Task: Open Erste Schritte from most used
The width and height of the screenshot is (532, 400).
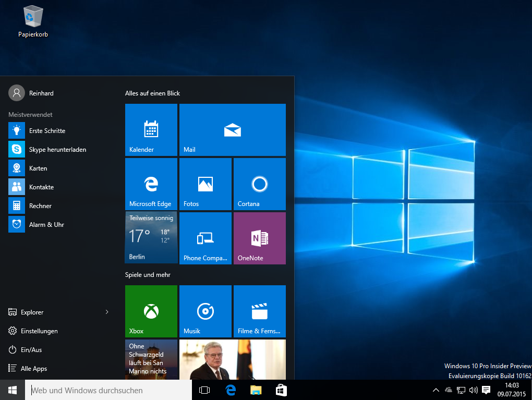Action: point(59,130)
